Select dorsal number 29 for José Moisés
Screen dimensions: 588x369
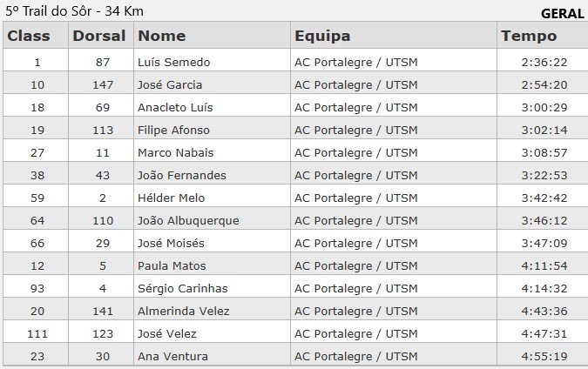tap(103, 243)
